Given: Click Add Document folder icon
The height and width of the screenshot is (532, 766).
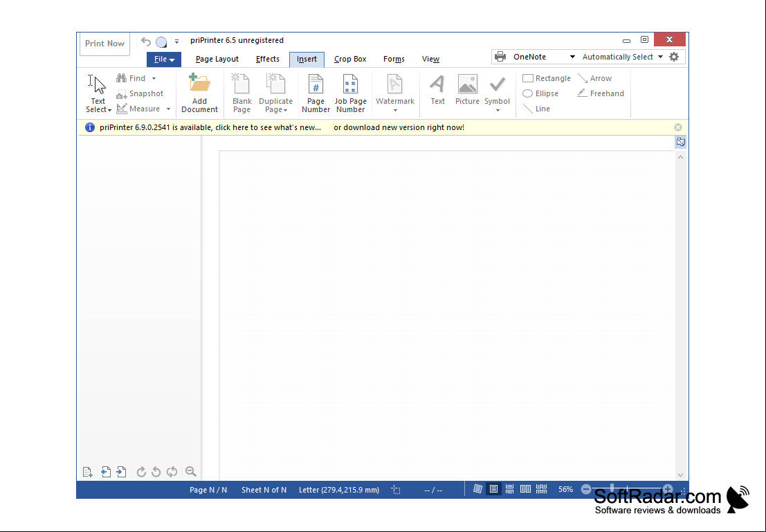Looking at the screenshot, I should point(199,93).
